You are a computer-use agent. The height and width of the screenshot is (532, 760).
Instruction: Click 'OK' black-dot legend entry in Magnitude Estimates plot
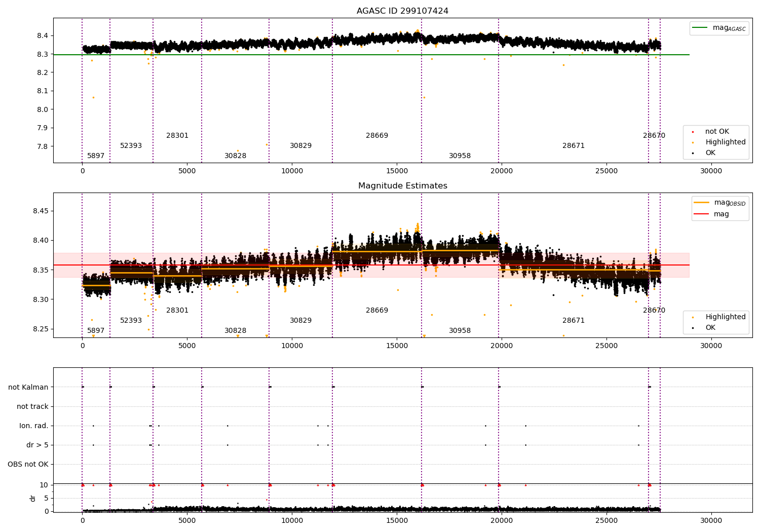click(705, 327)
